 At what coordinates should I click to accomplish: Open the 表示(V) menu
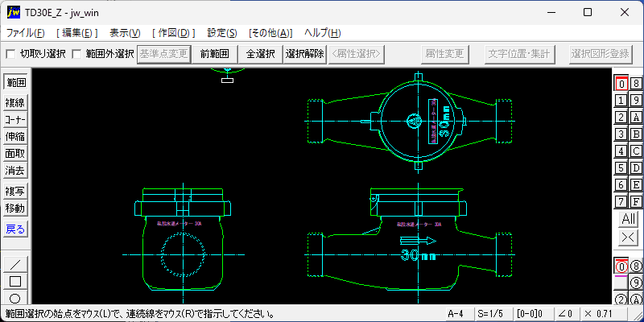[x=126, y=33]
